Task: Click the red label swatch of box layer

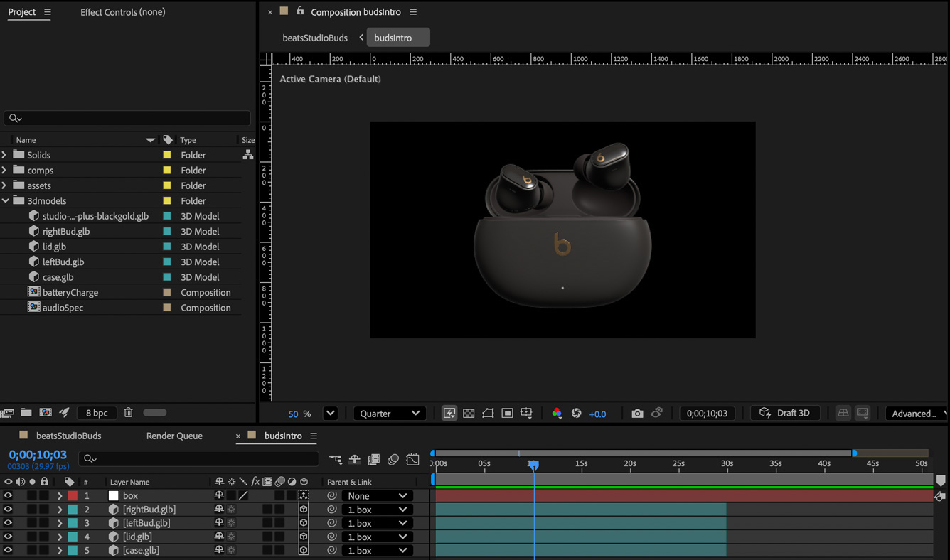Action: [73, 496]
